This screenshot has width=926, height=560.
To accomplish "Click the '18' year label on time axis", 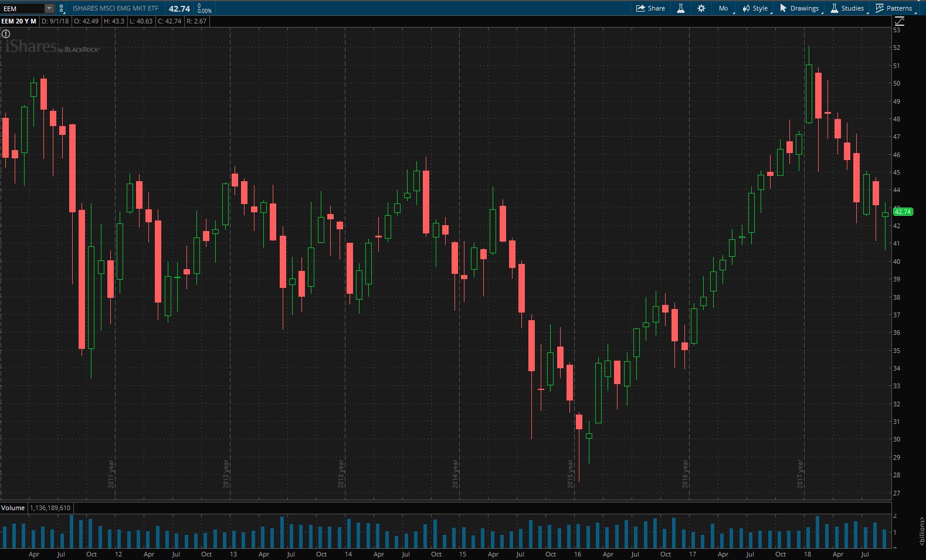I will [x=808, y=554].
